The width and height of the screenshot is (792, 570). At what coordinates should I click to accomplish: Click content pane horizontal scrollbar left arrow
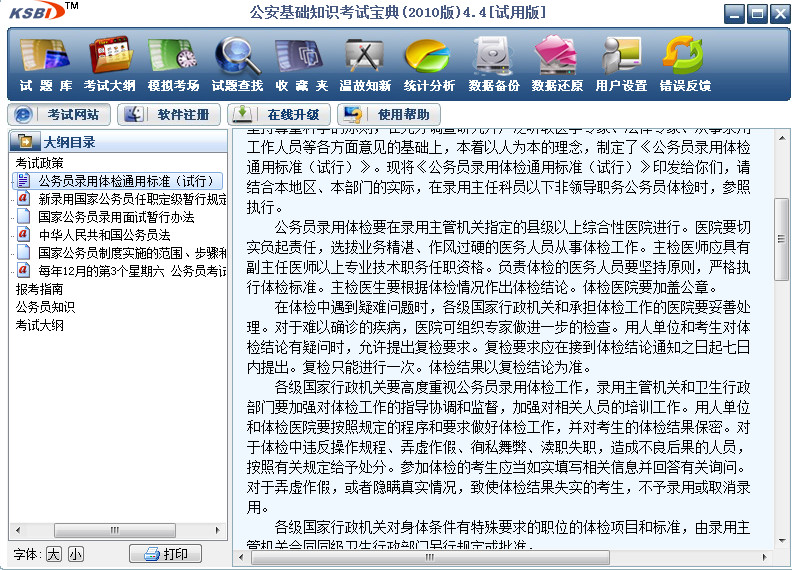241,557
